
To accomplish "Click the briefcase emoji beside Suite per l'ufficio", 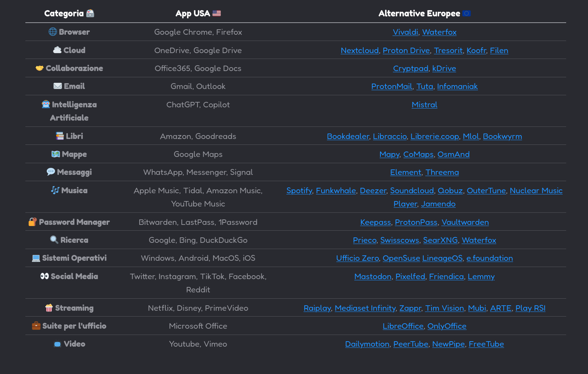I will (x=36, y=326).
